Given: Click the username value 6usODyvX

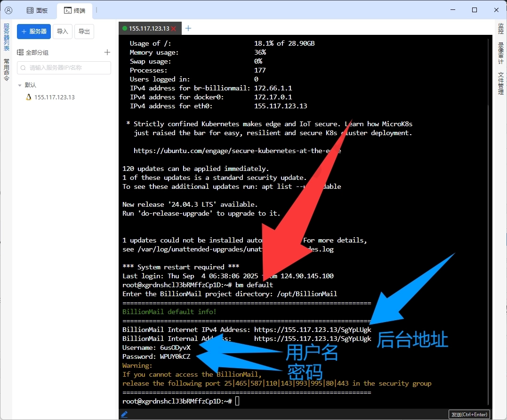Looking at the screenshot, I should click(x=175, y=347).
